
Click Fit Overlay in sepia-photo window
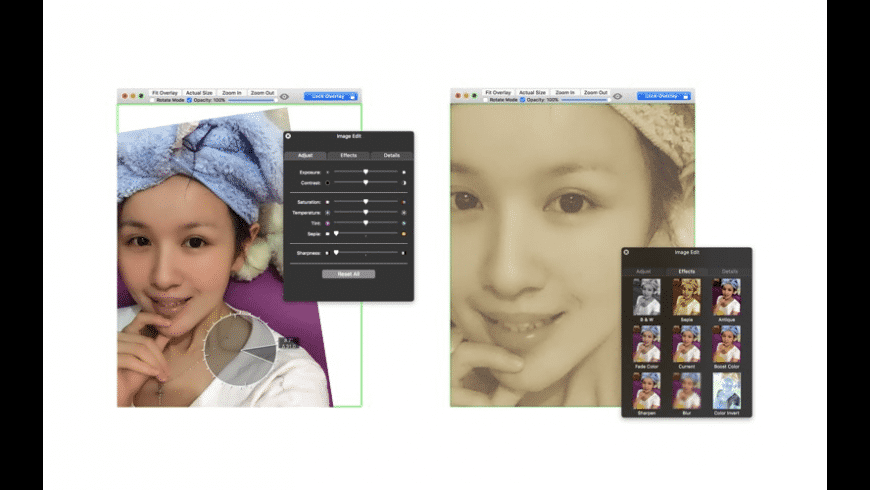(x=498, y=93)
